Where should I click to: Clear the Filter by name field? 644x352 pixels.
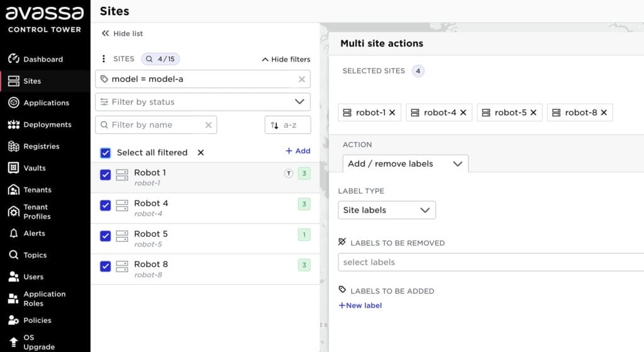[209, 125]
